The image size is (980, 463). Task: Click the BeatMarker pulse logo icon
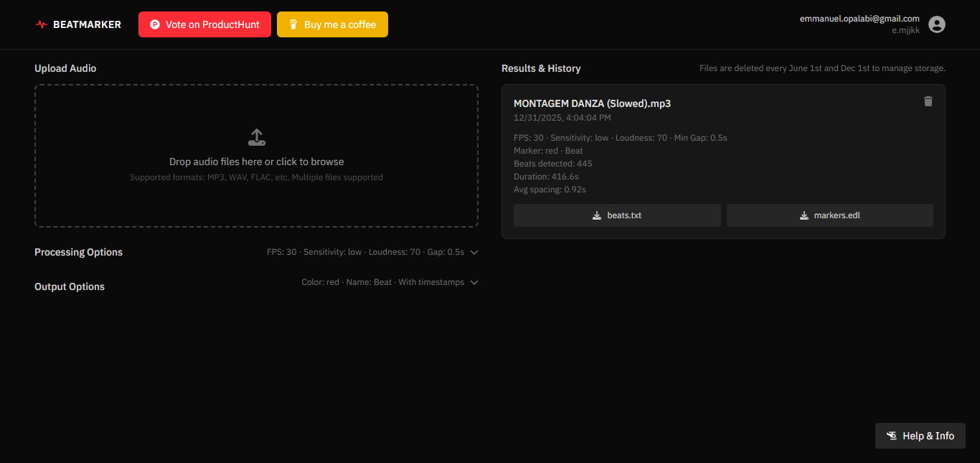pyautogui.click(x=41, y=24)
